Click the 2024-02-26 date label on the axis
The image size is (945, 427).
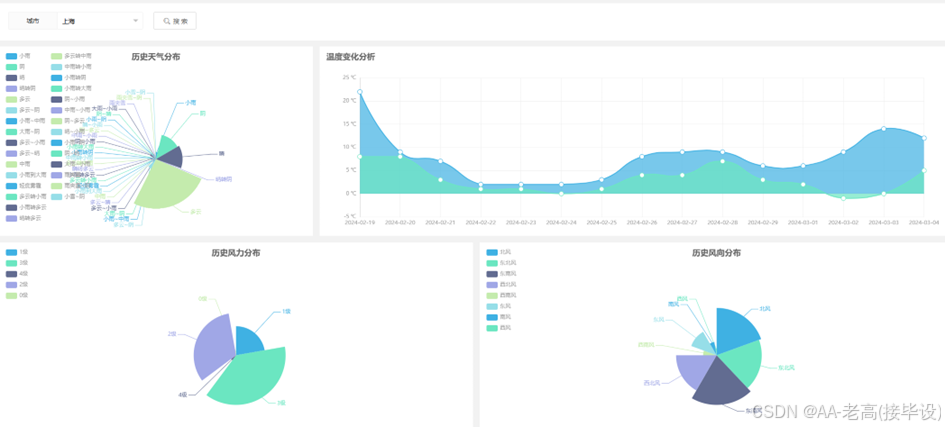(x=642, y=222)
